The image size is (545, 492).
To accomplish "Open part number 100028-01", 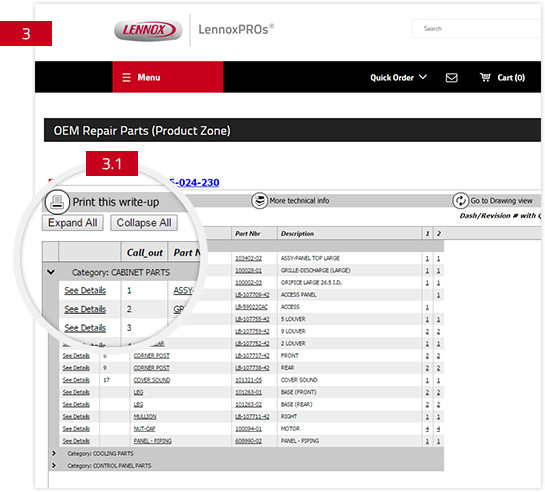I will pyautogui.click(x=249, y=270).
